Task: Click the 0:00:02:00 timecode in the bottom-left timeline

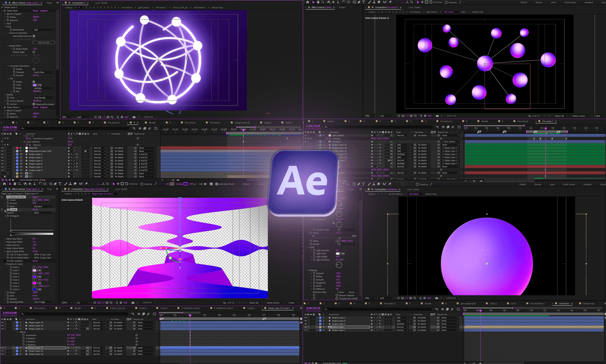Action: click(x=10, y=313)
